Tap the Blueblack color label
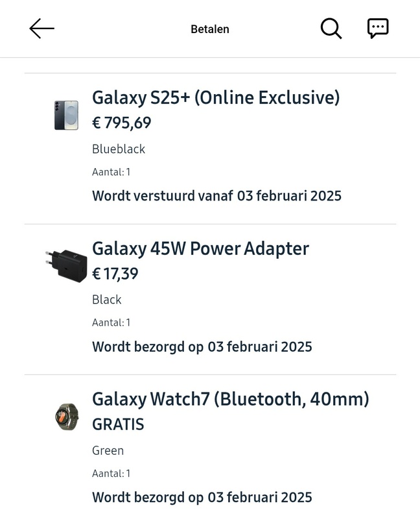The height and width of the screenshot is (519, 420). coord(119,149)
